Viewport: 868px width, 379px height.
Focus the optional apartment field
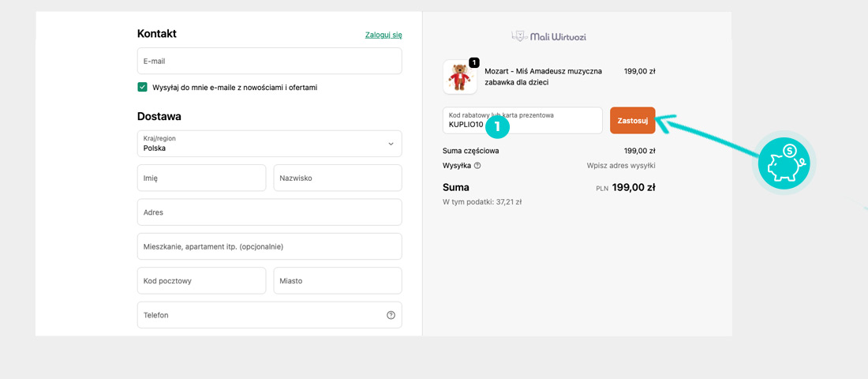268,246
